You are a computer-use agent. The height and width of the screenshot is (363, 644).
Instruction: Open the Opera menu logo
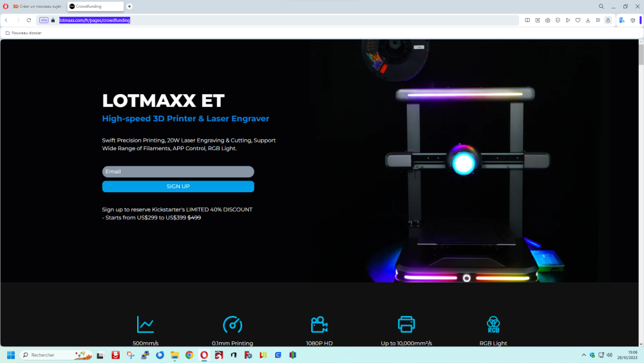click(5, 6)
